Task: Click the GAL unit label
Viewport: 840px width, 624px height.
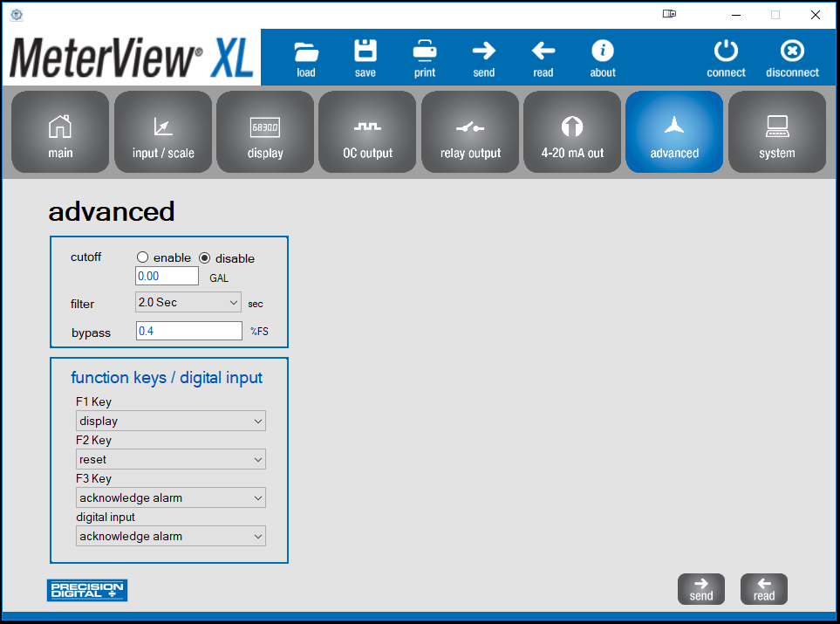Action: pos(219,278)
